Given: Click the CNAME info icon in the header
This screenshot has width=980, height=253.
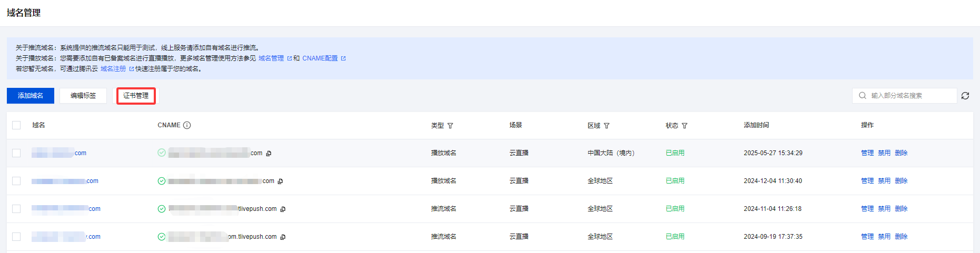Looking at the screenshot, I should point(187,125).
